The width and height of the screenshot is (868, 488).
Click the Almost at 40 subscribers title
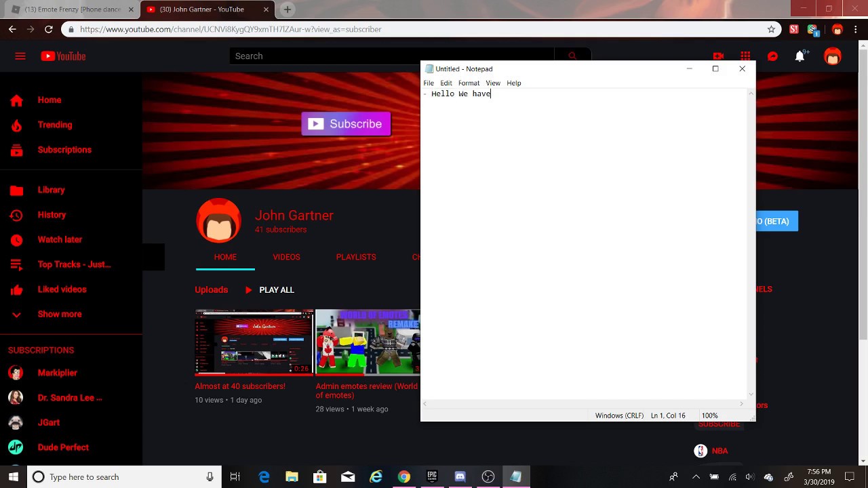pyautogui.click(x=240, y=386)
